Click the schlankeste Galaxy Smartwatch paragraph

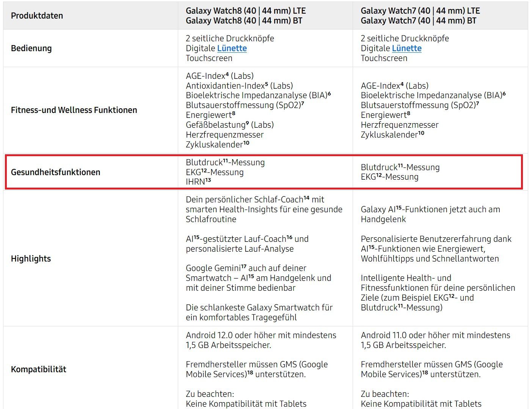point(259,312)
